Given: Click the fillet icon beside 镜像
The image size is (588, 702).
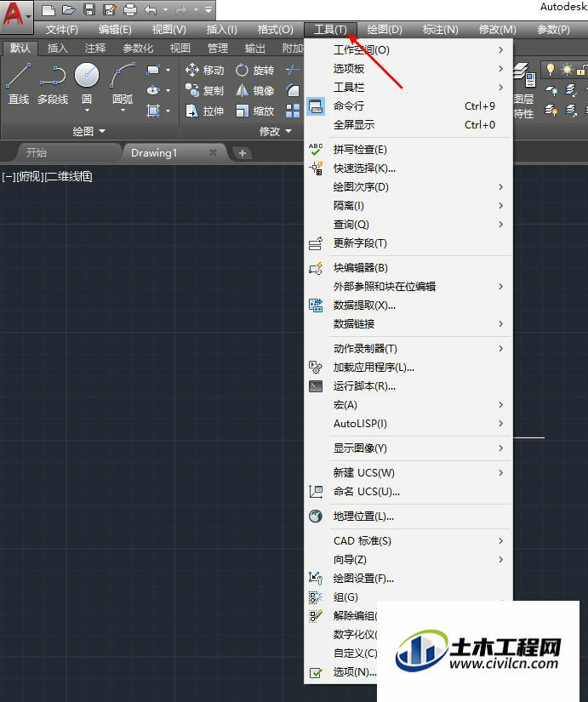Looking at the screenshot, I should [x=293, y=90].
